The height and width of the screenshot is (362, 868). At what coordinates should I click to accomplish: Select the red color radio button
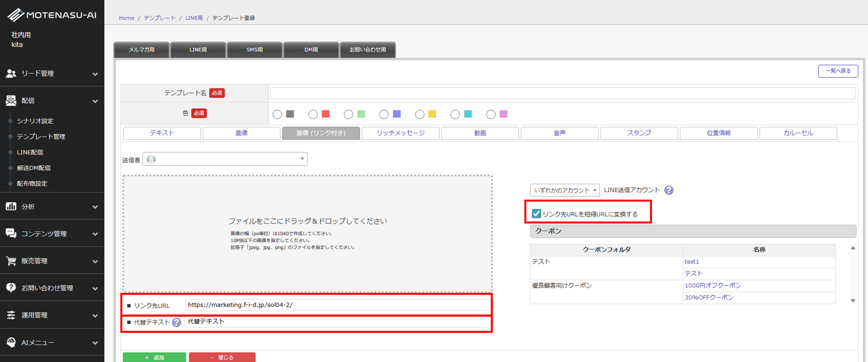click(x=313, y=114)
